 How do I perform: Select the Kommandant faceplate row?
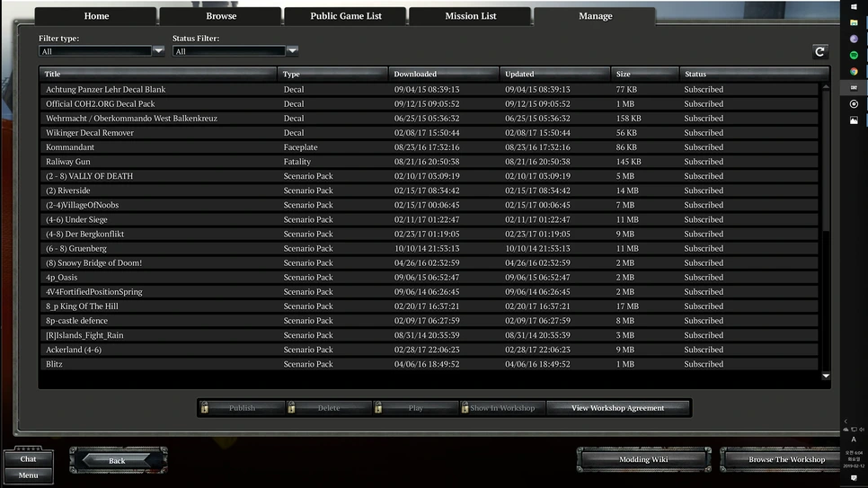click(x=429, y=146)
